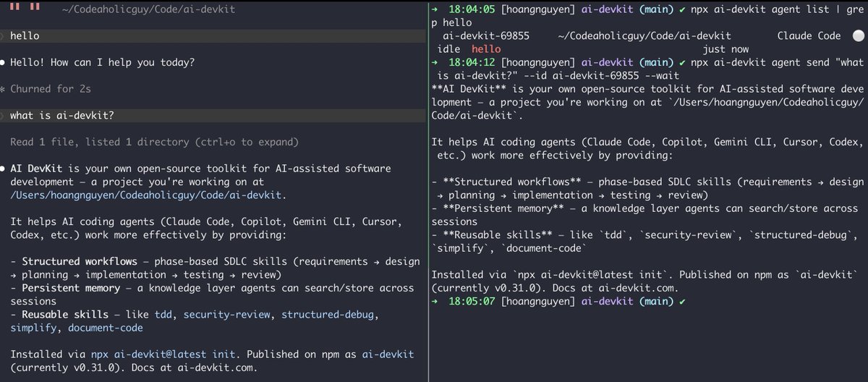The width and height of the screenshot is (868, 382).
Task: Click the green arrow before 18:04:05
Action: 434,9
